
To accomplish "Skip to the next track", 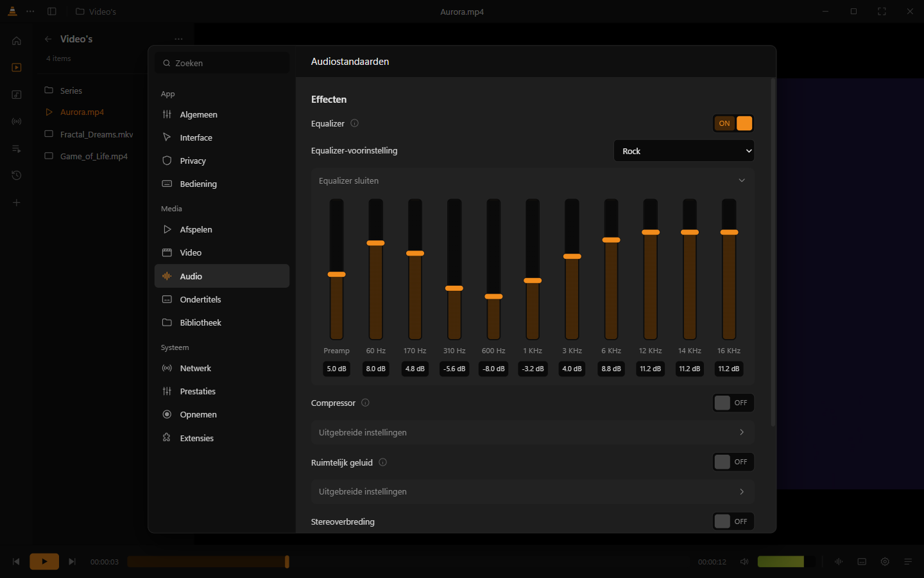I will [72, 562].
